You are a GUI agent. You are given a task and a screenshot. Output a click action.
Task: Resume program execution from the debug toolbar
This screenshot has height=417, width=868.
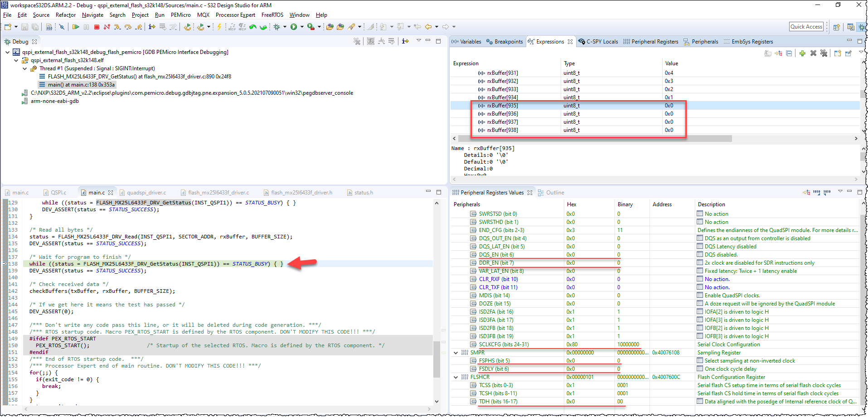pos(76,27)
